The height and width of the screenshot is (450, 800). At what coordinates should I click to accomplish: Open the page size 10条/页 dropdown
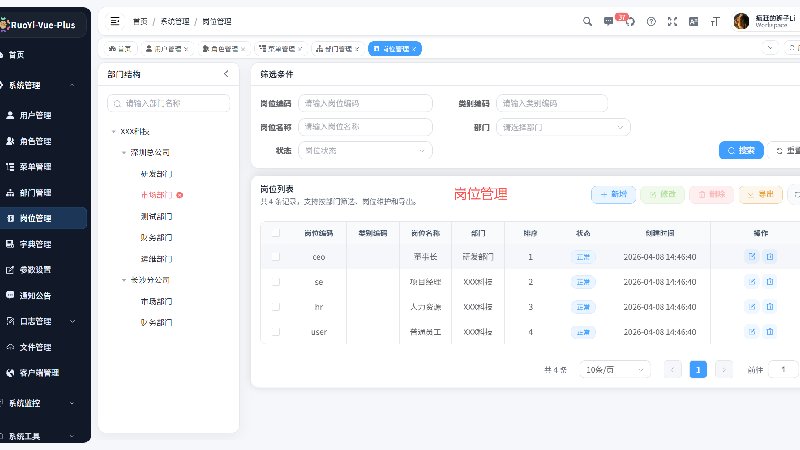coord(615,369)
